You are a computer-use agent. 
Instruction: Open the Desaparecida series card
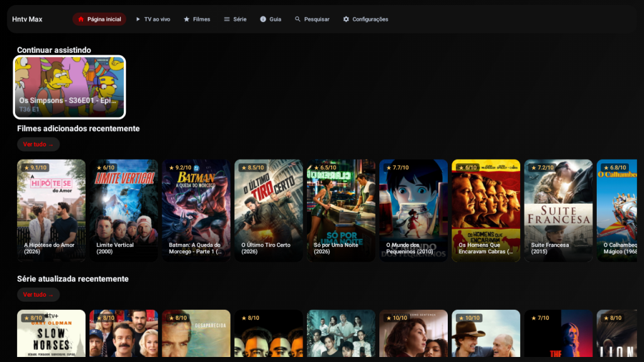pos(196,333)
